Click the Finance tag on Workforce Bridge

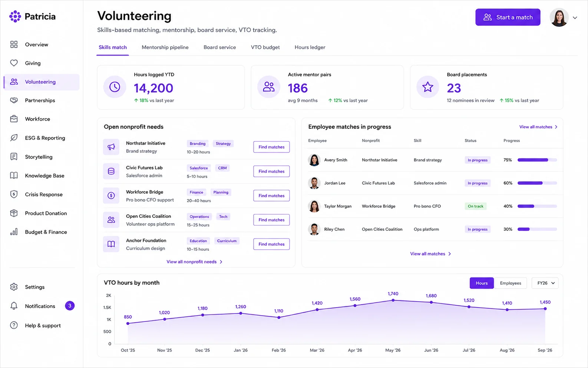(x=196, y=192)
